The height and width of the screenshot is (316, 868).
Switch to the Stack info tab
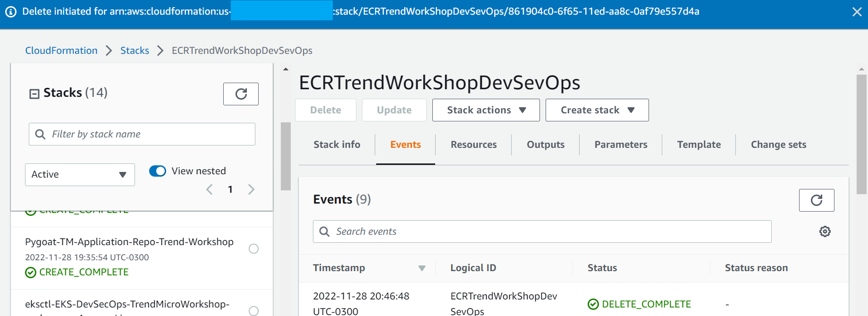337,145
